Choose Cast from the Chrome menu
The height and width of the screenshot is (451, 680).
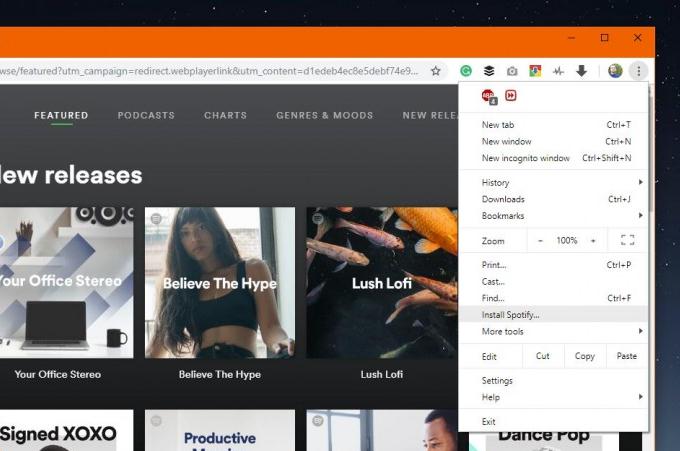(553, 281)
